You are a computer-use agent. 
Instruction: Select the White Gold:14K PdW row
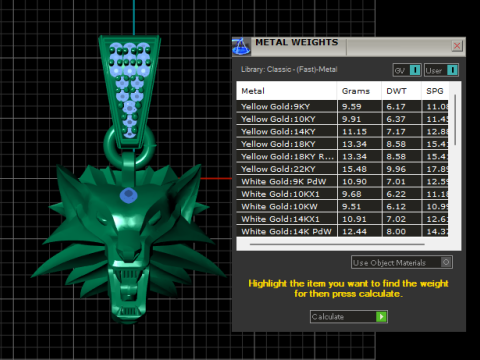342,231
